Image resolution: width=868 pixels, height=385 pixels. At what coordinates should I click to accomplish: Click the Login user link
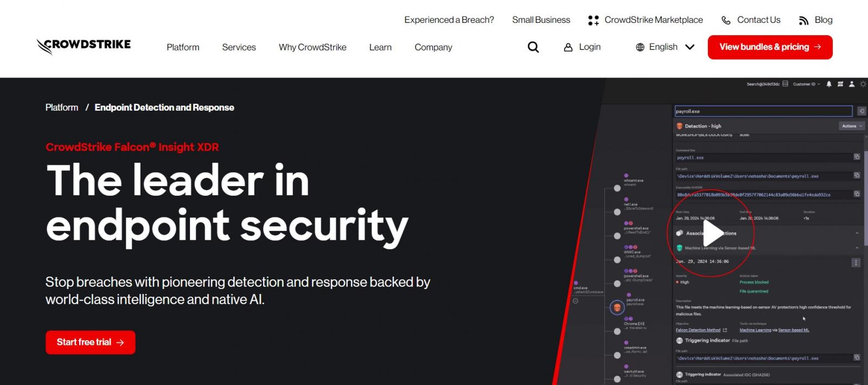pos(582,47)
